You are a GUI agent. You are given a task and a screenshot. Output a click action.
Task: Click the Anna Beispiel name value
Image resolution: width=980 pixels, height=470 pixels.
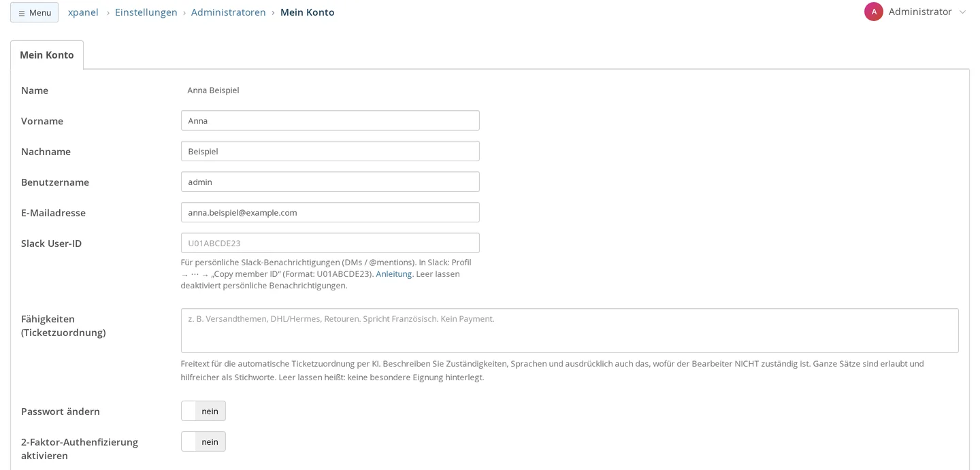(213, 90)
